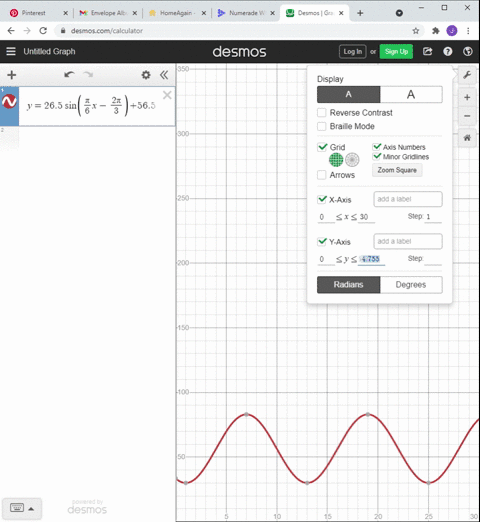This screenshot has height=522, width=480.
Task: Enable the Arrows checkbox
Action: pyautogui.click(x=322, y=175)
